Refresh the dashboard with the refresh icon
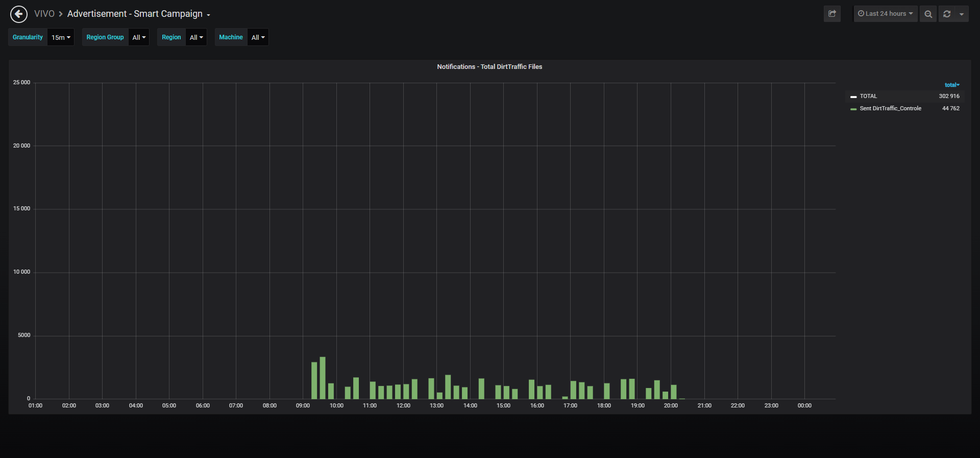Viewport: 980px width, 458px height. (x=947, y=14)
